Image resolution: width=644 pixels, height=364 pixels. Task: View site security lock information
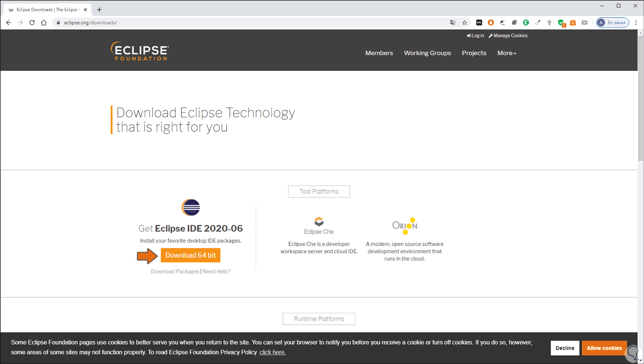pos(58,22)
